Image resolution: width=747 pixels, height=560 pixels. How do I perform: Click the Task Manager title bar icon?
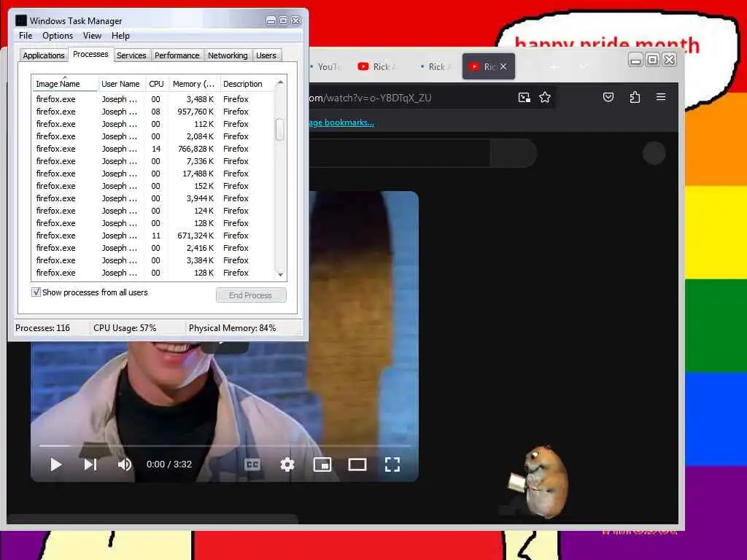point(21,20)
